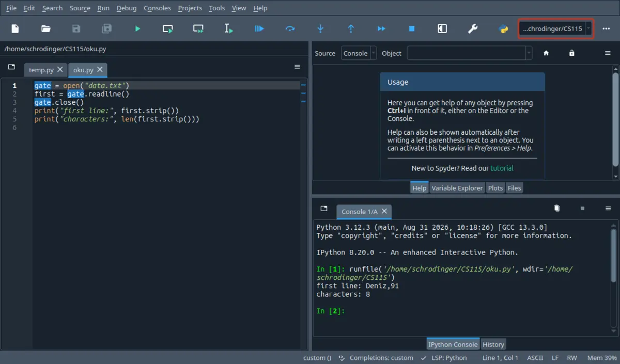
Task: Open the Search menu
Action: coord(52,8)
